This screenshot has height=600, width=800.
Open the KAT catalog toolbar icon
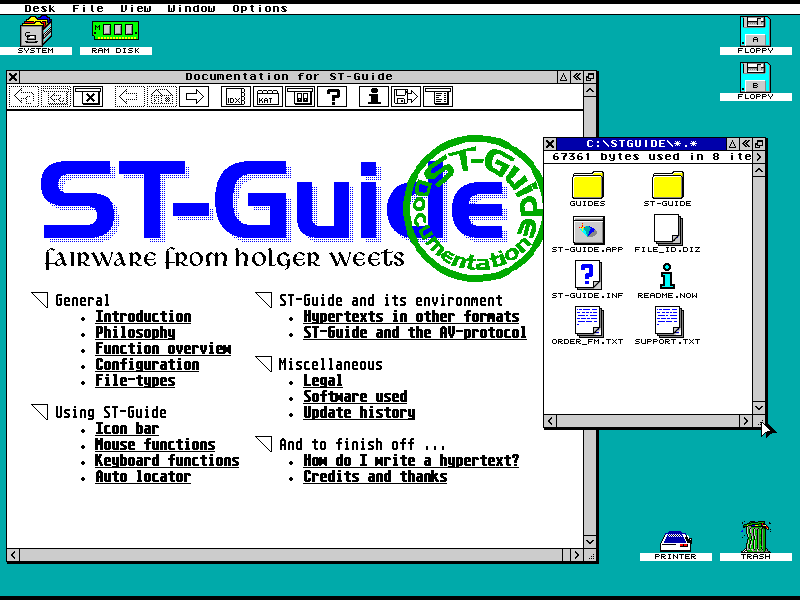(267, 97)
